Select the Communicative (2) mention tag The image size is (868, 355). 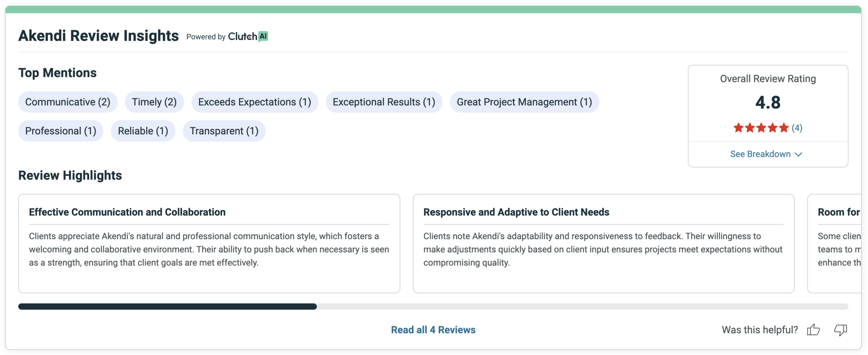pos(68,102)
